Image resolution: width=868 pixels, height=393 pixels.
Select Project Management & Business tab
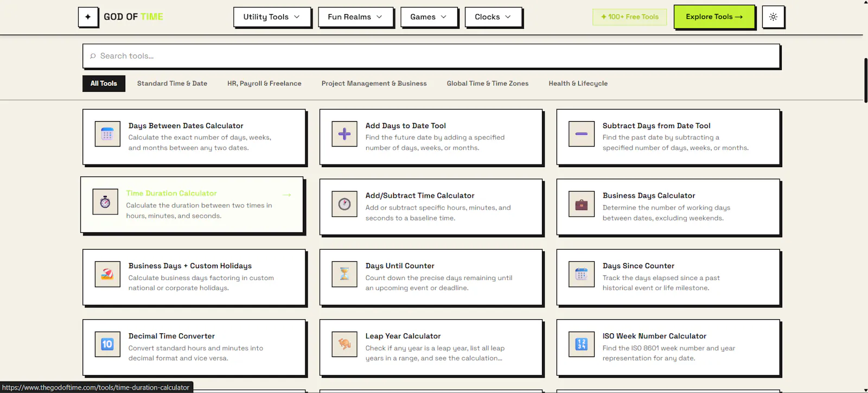374,84
